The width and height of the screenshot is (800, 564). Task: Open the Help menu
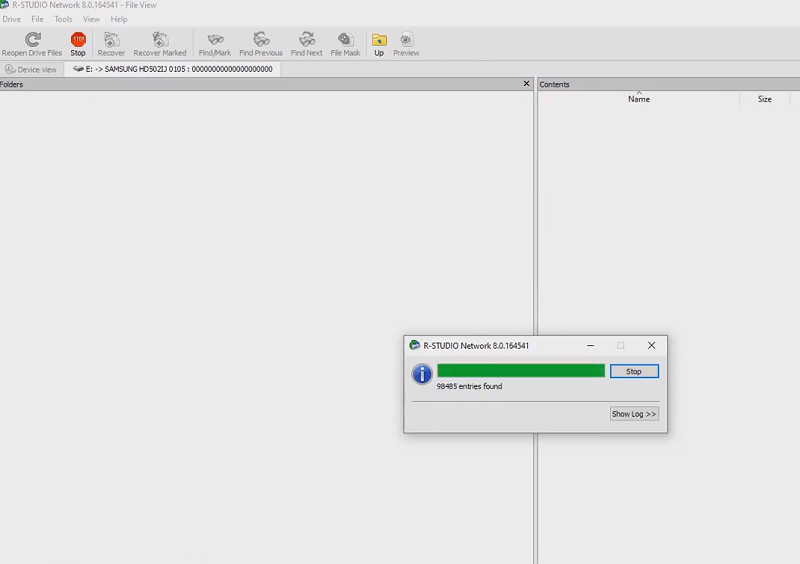119,19
